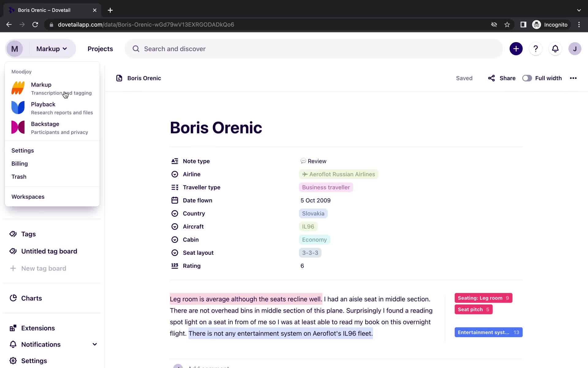Image resolution: width=588 pixels, height=368 pixels.
Task: Click the Boris Orenic page title
Action: 216,128
